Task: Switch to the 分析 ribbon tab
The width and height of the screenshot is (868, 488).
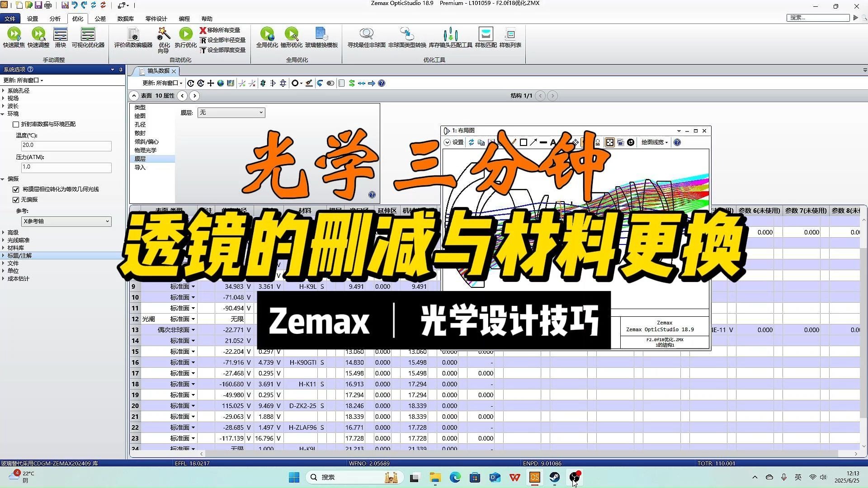Action: point(55,19)
